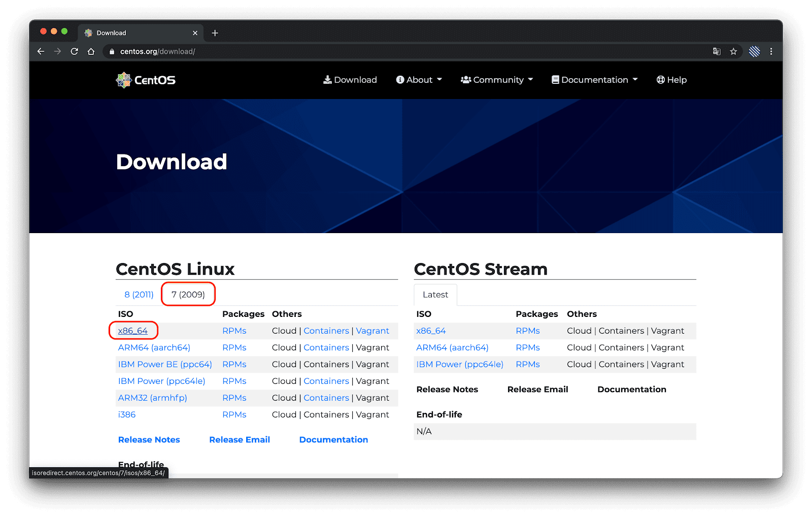The height and width of the screenshot is (517, 812).
Task: Open Vagrant in the CentOS Linux x86_64 row
Action: tap(373, 331)
